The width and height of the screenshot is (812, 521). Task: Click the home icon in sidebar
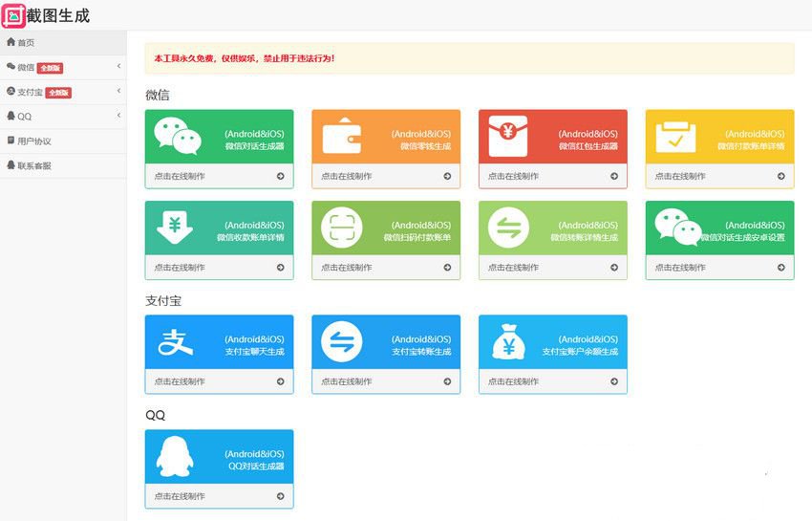(11, 42)
